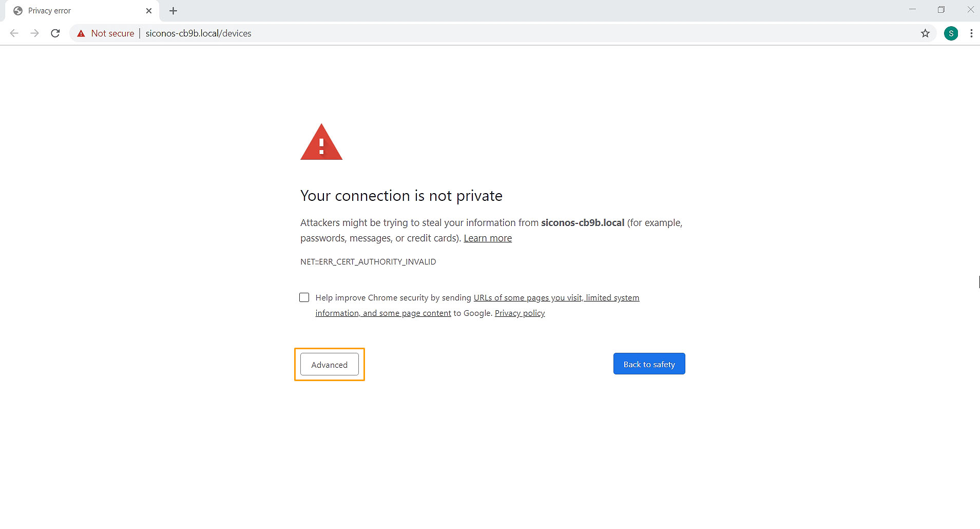
Task: Click the forward navigation arrow
Action: tap(34, 33)
